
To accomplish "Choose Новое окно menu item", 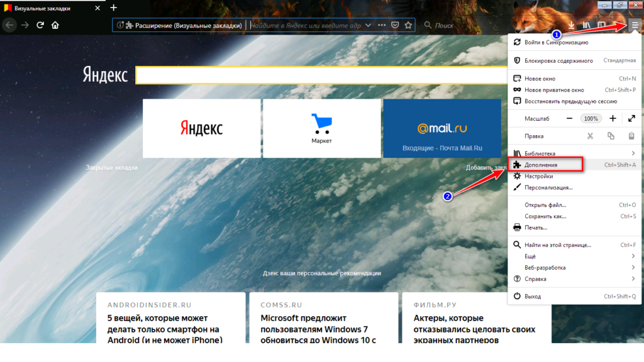I will (x=574, y=79).
